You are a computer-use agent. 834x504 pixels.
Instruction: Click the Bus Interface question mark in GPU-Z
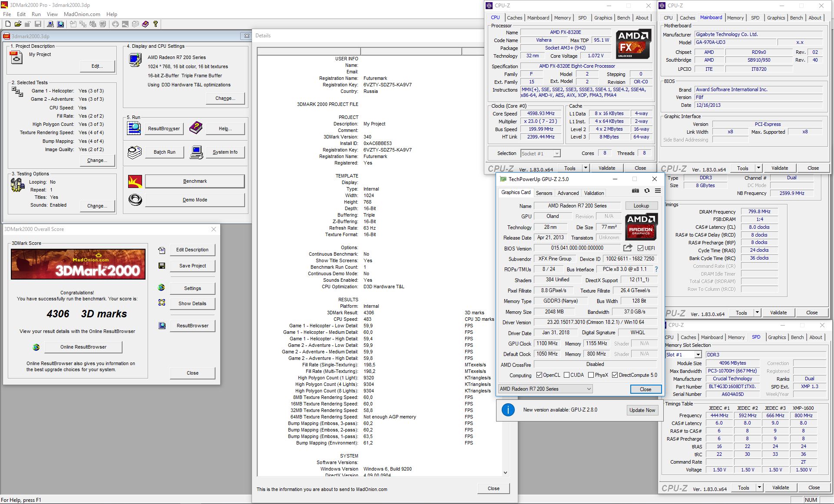pyautogui.click(x=656, y=269)
